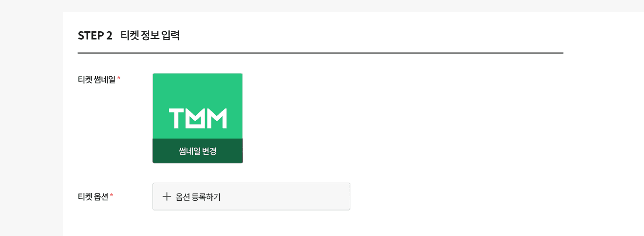Click the 티켓 옵션 field label
Viewport: 644px width, 236px height.
pos(93,197)
